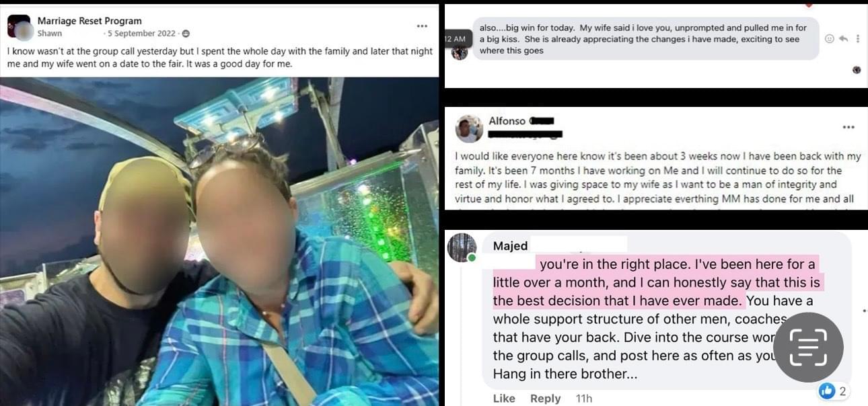The width and height of the screenshot is (868, 406).
Task: Click the 11h comment timestamp
Action: pyautogui.click(x=584, y=399)
